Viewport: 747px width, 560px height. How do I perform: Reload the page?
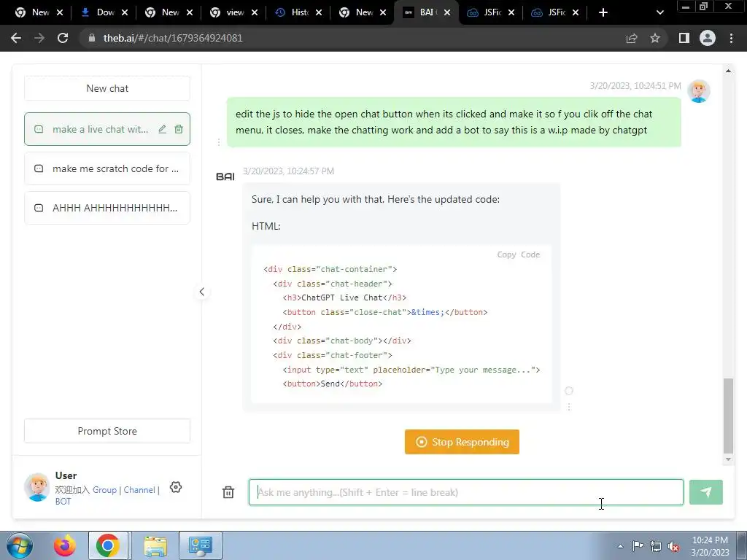63,38
